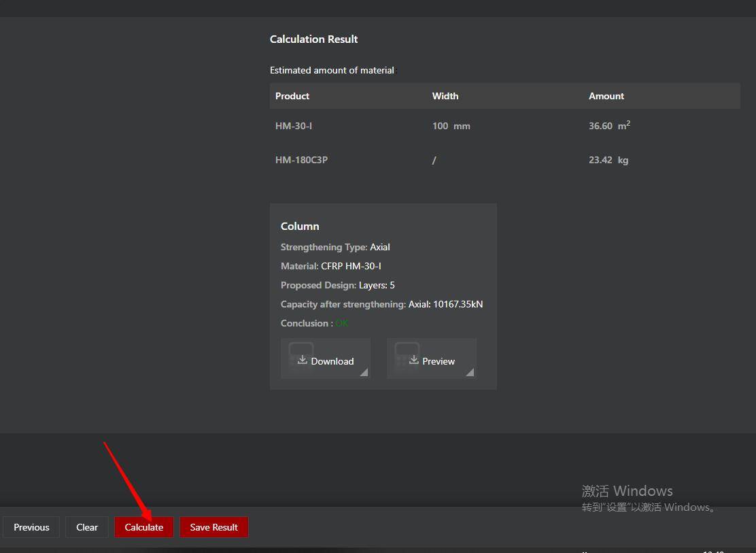The image size is (756, 553).
Task: Click the Activate Windows watermark text
Action: click(x=627, y=491)
